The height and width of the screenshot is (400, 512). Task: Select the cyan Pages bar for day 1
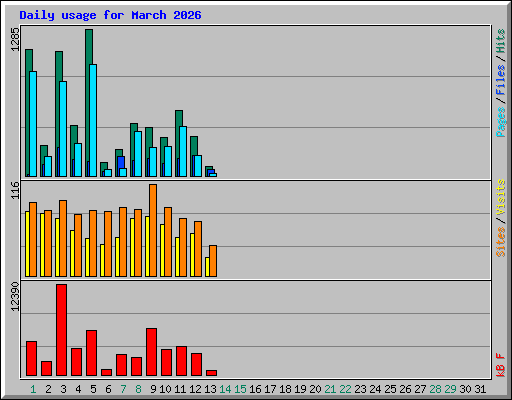[33, 124]
